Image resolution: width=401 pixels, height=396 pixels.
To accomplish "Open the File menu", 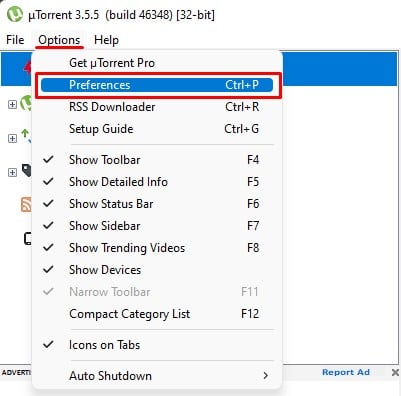I will point(15,40).
